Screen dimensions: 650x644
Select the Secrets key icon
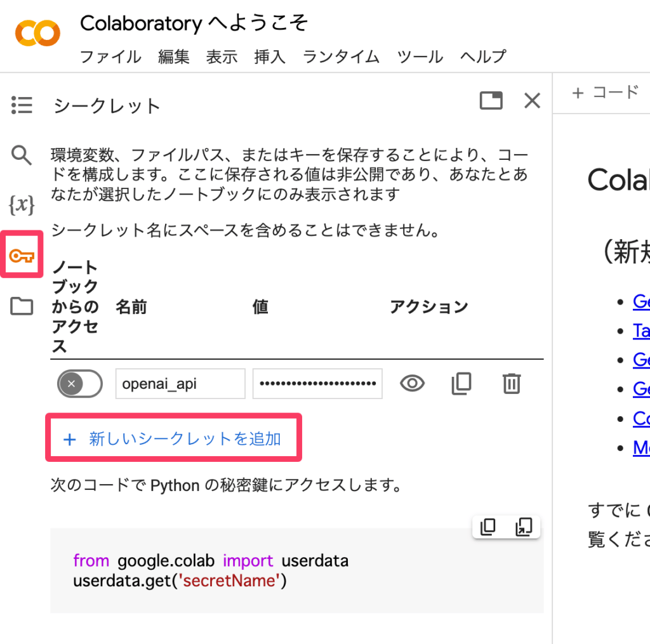click(22, 256)
